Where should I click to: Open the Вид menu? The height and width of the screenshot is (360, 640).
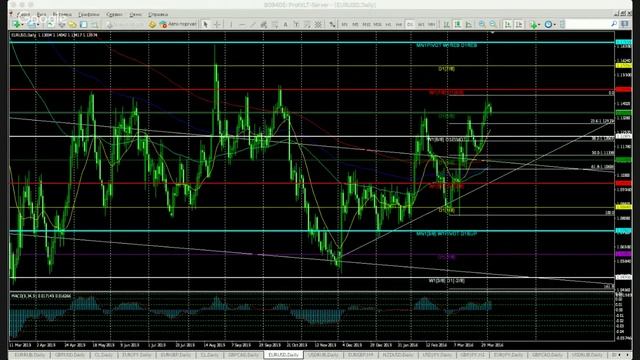tap(41, 14)
